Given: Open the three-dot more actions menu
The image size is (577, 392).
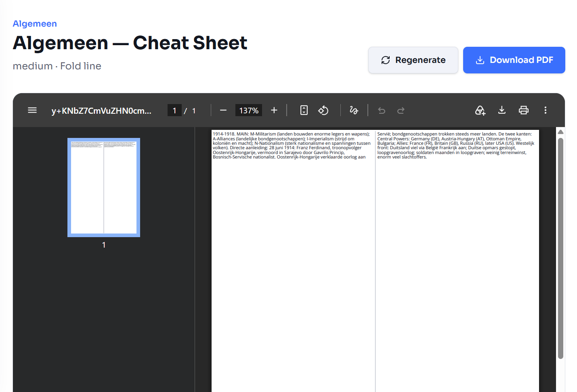Looking at the screenshot, I should tap(546, 110).
